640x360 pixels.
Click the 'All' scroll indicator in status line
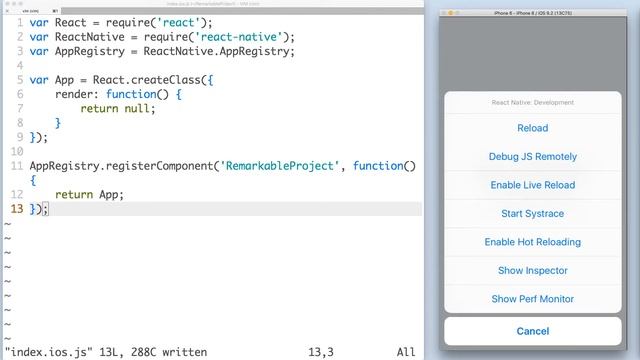(406, 352)
